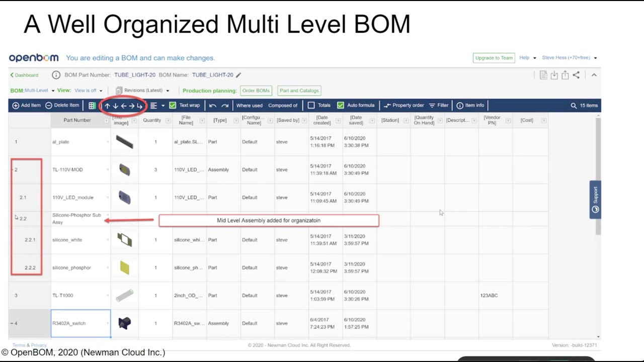Click quantity 3 cell for TL-110V-MOD

pos(155,170)
